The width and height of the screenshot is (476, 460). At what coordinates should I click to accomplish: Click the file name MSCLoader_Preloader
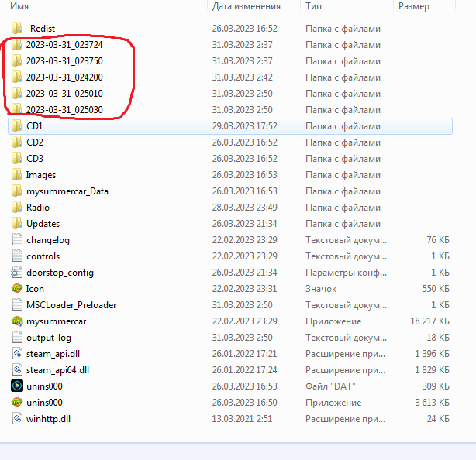(71, 305)
